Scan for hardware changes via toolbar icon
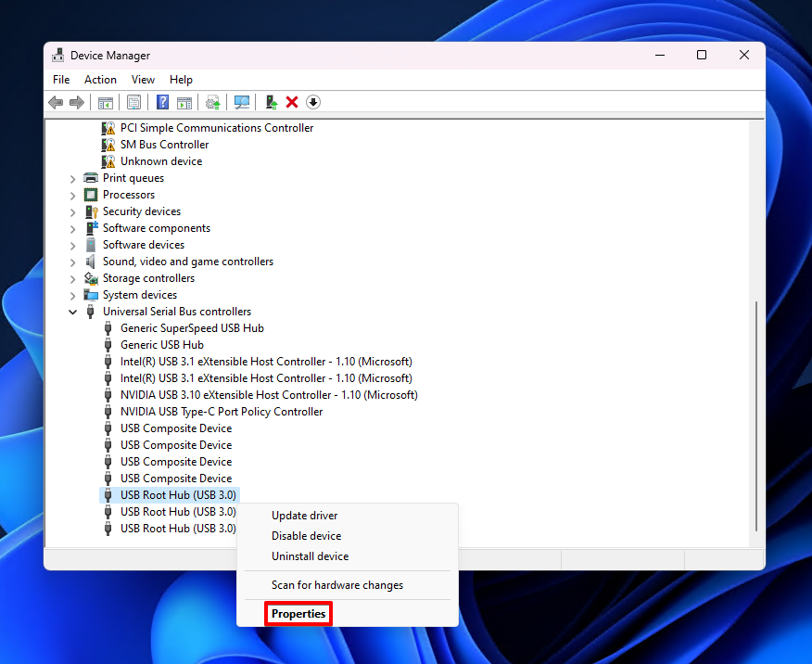This screenshot has width=812, height=664. 241,102
